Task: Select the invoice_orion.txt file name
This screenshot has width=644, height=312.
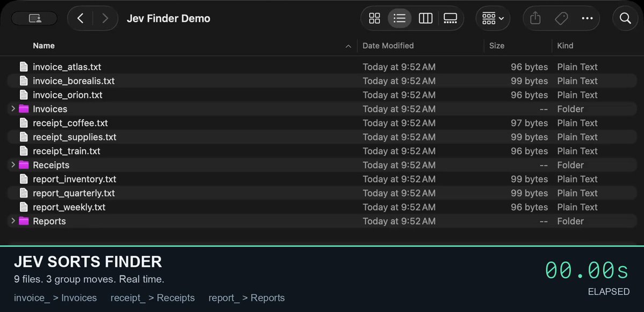Action: 67,95
